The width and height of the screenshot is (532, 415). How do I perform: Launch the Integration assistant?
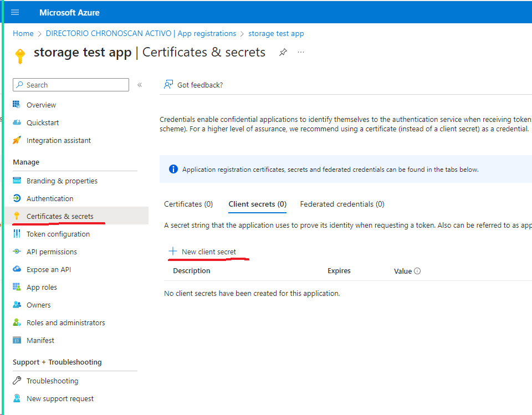point(58,140)
